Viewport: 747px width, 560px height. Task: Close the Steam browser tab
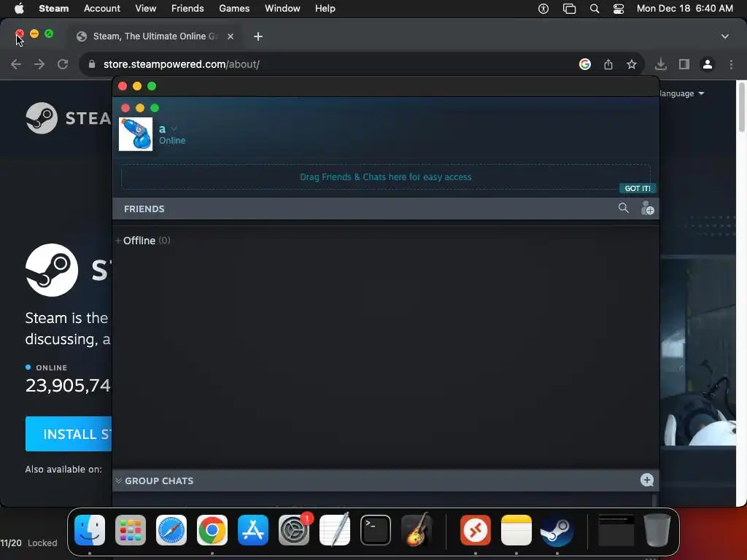(x=231, y=36)
